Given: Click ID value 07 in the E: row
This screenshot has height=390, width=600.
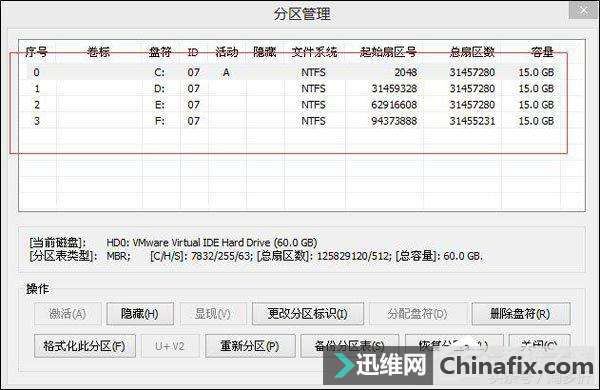Looking at the screenshot, I should (193, 105).
